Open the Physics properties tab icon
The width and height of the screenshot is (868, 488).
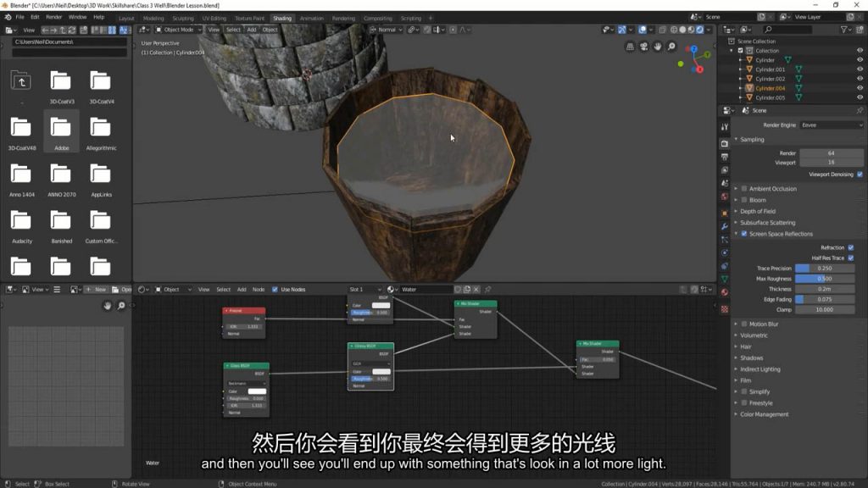click(725, 252)
